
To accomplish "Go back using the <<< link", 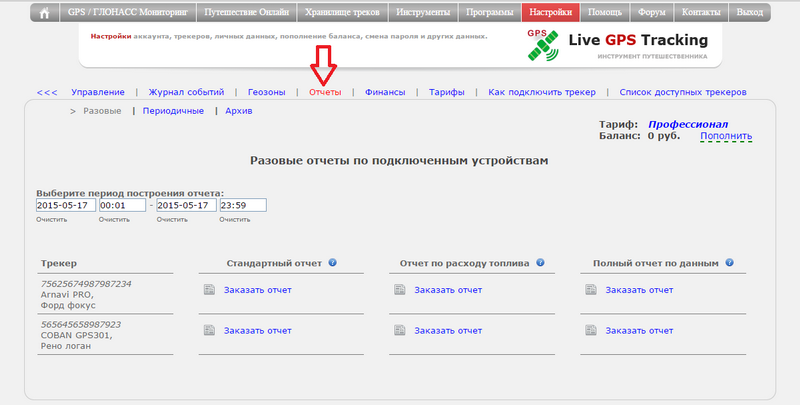I will coord(47,92).
